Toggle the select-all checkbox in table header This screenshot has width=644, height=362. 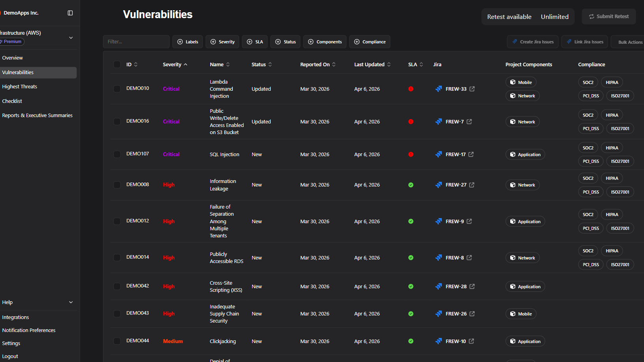pos(117,64)
